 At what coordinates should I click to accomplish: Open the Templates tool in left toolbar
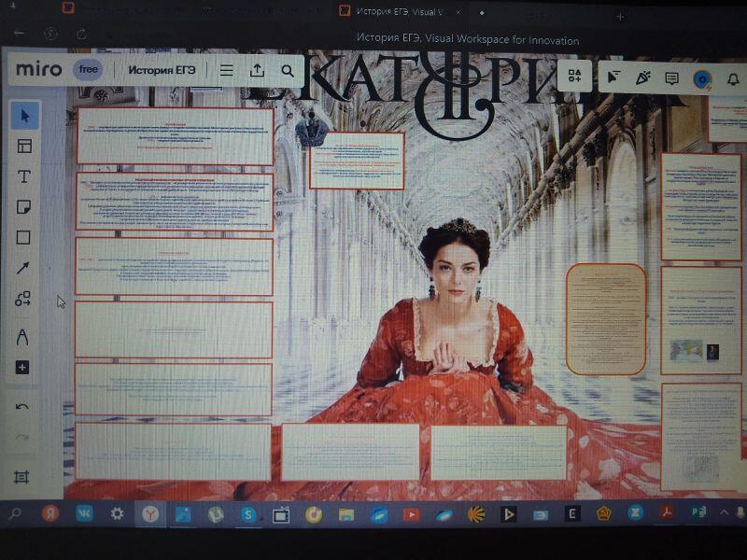(24, 146)
